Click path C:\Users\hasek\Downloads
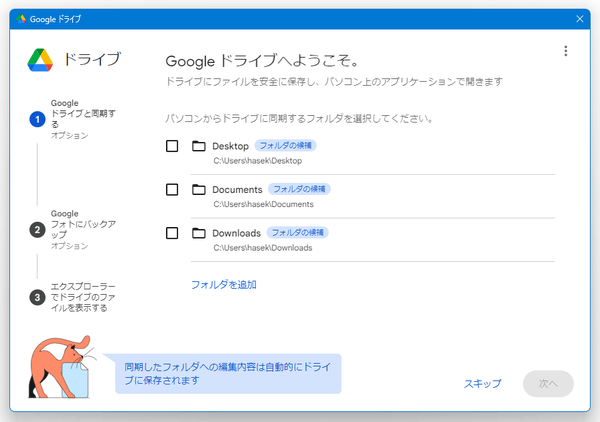600x422 pixels. coord(262,248)
